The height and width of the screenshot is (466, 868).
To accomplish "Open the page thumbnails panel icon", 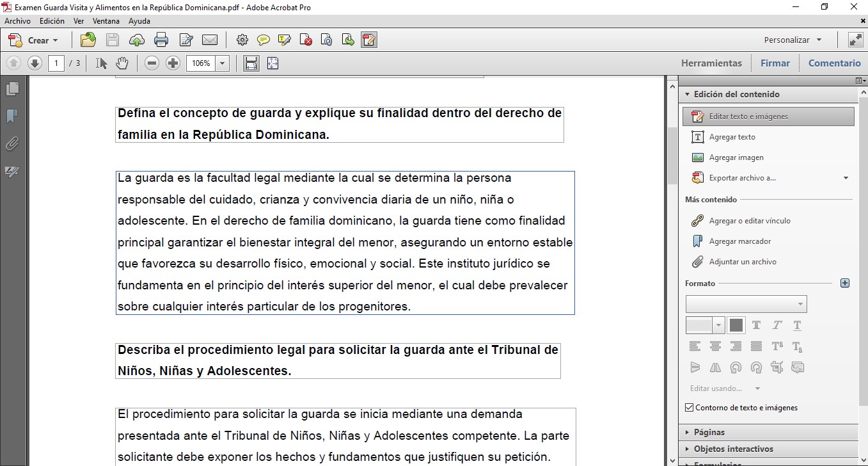I will (13, 90).
